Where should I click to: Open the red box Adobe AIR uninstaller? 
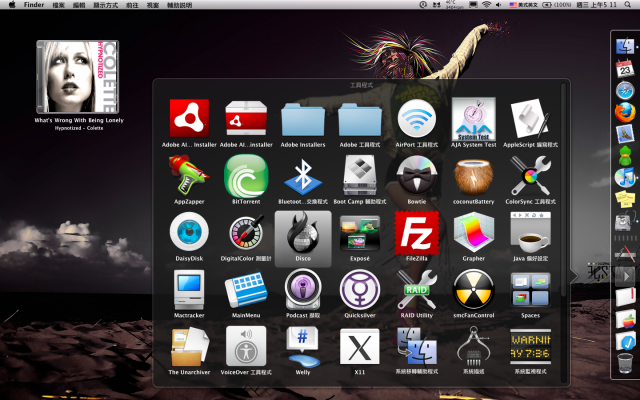[246, 118]
